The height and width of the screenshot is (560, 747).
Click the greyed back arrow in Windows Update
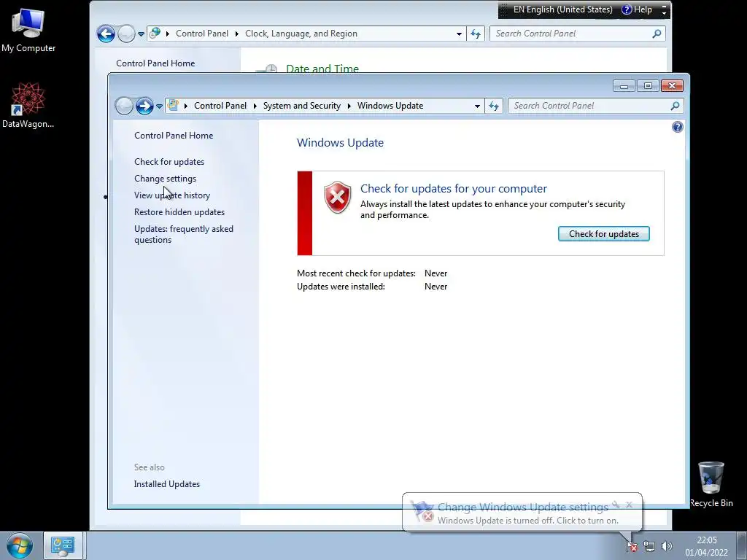click(x=124, y=106)
